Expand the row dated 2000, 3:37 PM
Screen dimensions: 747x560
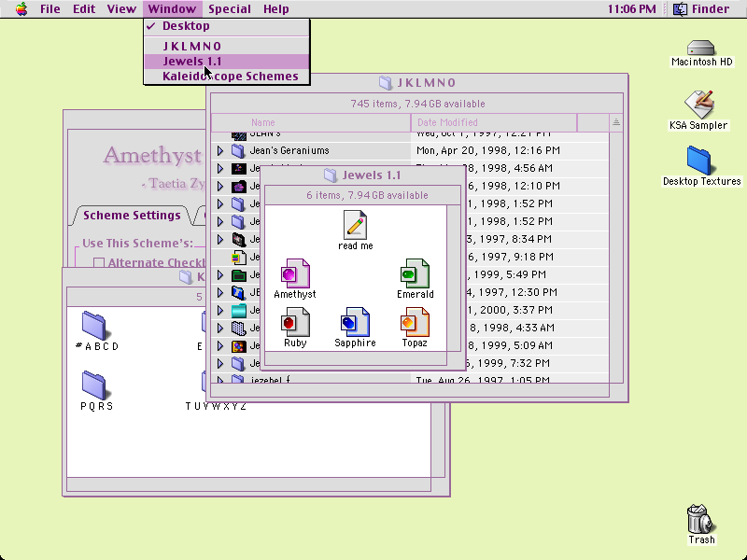220,310
